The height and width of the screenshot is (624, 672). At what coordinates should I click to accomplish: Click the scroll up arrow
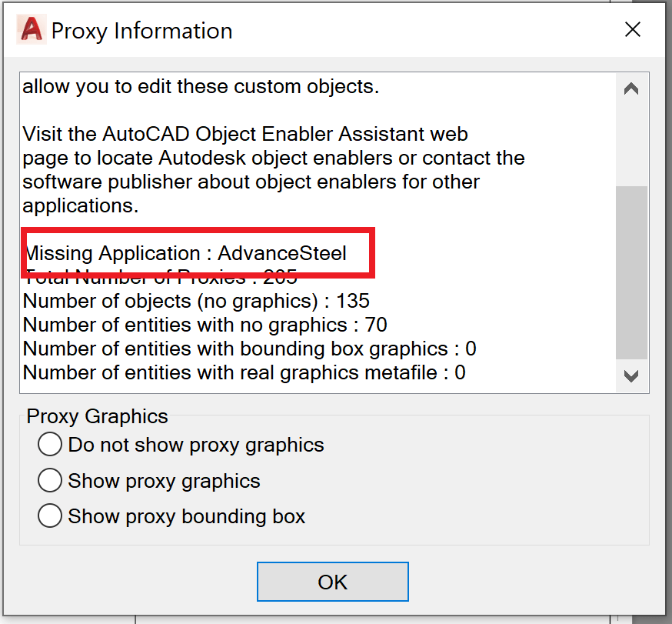[x=630, y=88]
